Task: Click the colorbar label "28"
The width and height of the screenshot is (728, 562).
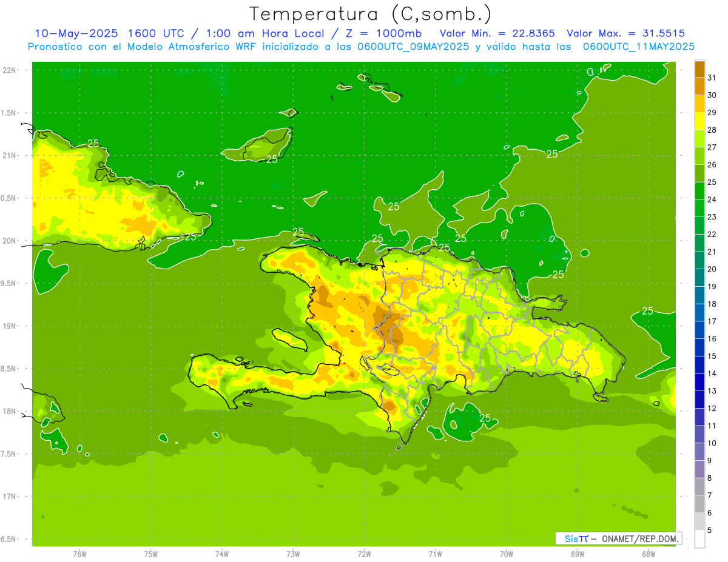Action: pyautogui.click(x=712, y=130)
